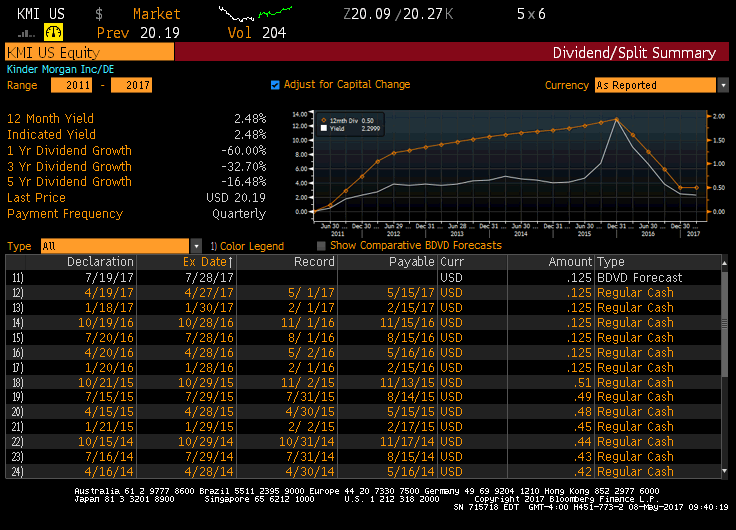Select row 17 declared 1/20/16

point(364,368)
